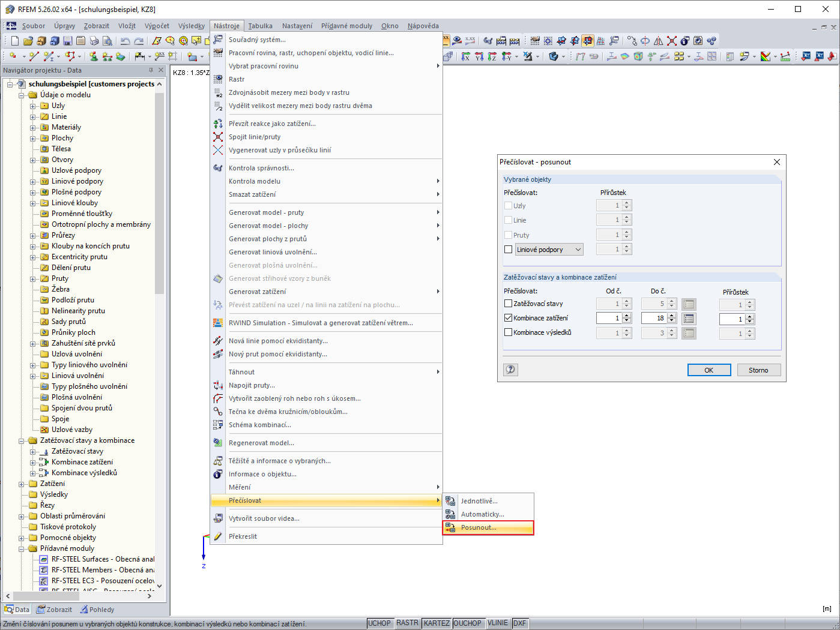Open the Tabulka menu in the menu bar
Viewport: 840px width, 630px height.
260,26
